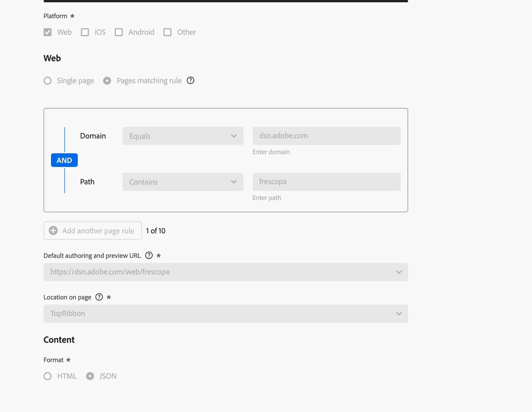
Task: Click the 'Enter path' hint text
Action: coord(267,198)
